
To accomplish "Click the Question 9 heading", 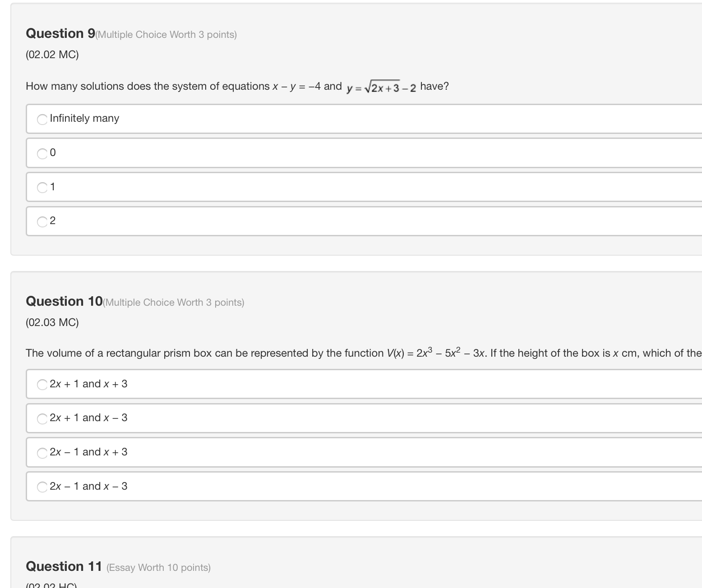I will coord(59,33).
